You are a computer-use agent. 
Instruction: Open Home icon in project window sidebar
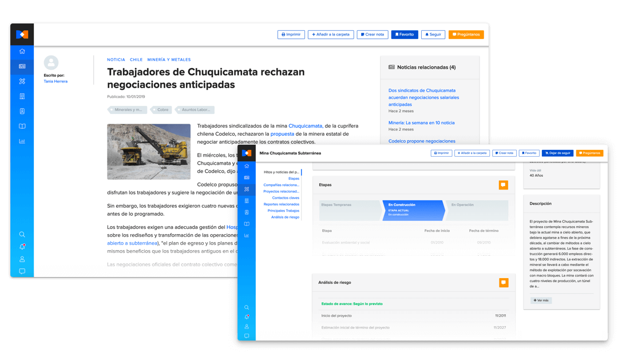247,166
